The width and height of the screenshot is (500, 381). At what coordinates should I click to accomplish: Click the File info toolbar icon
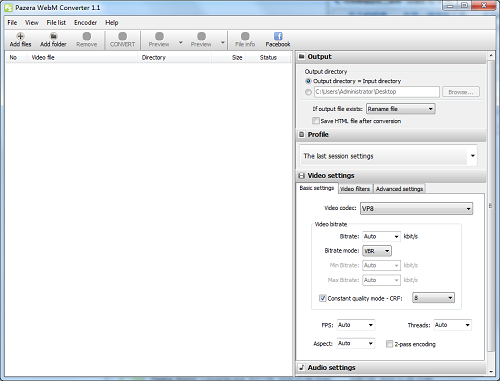[245, 40]
